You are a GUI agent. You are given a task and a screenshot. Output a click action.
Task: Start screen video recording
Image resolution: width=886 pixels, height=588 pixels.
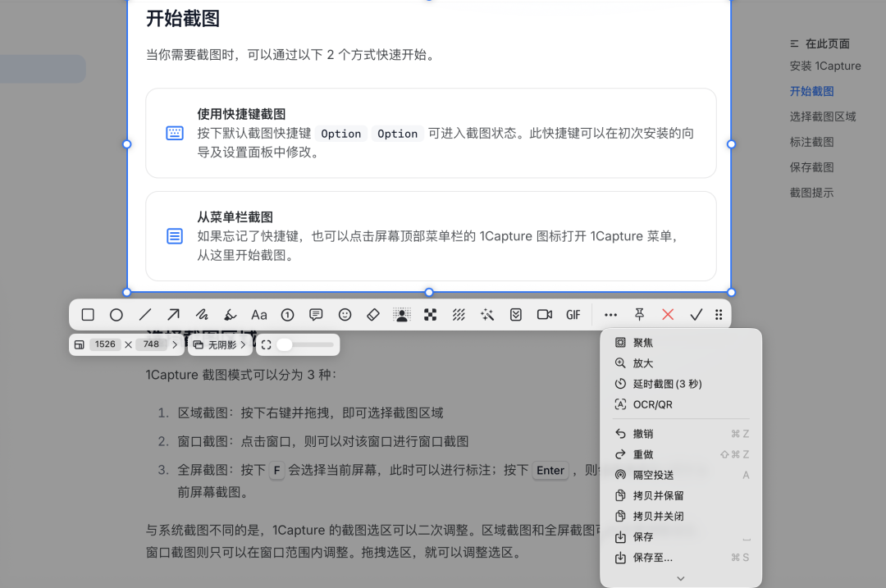tap(545, 315)
